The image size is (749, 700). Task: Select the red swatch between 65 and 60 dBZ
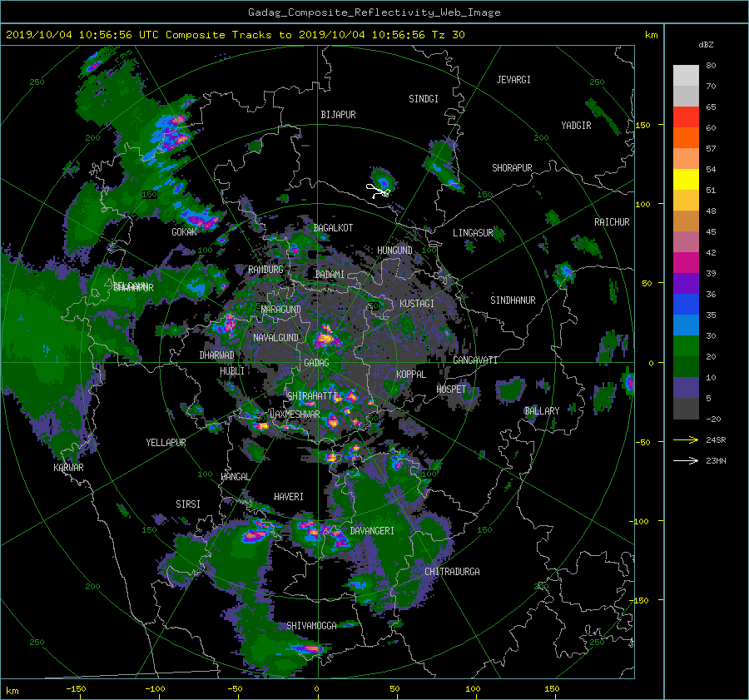tap(686, 117)
